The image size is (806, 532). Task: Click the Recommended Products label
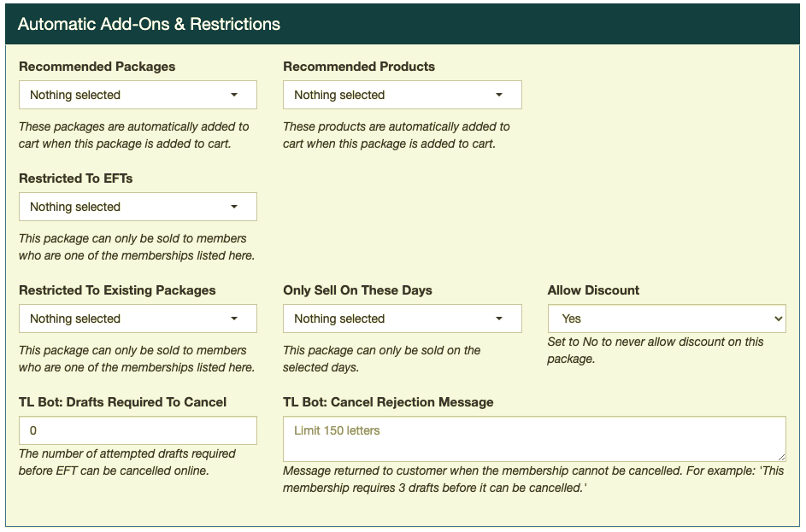359,67
